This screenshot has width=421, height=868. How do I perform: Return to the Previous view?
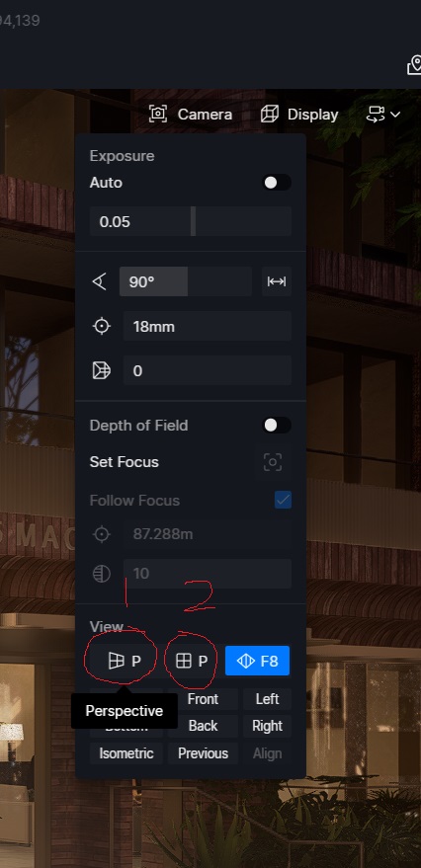203,753
